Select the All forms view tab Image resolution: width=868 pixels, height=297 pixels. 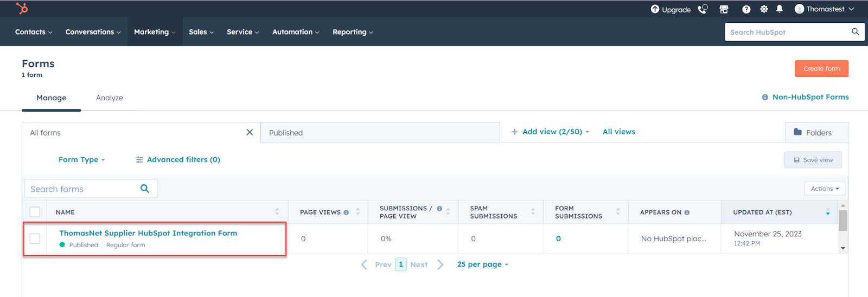[141, 133]
